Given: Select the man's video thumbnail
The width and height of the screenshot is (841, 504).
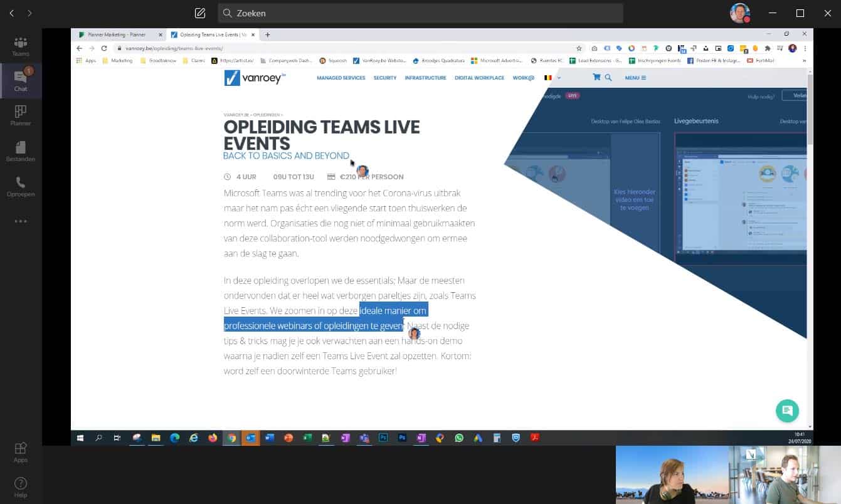Looking at the screenshot, I should pos(785,475).
